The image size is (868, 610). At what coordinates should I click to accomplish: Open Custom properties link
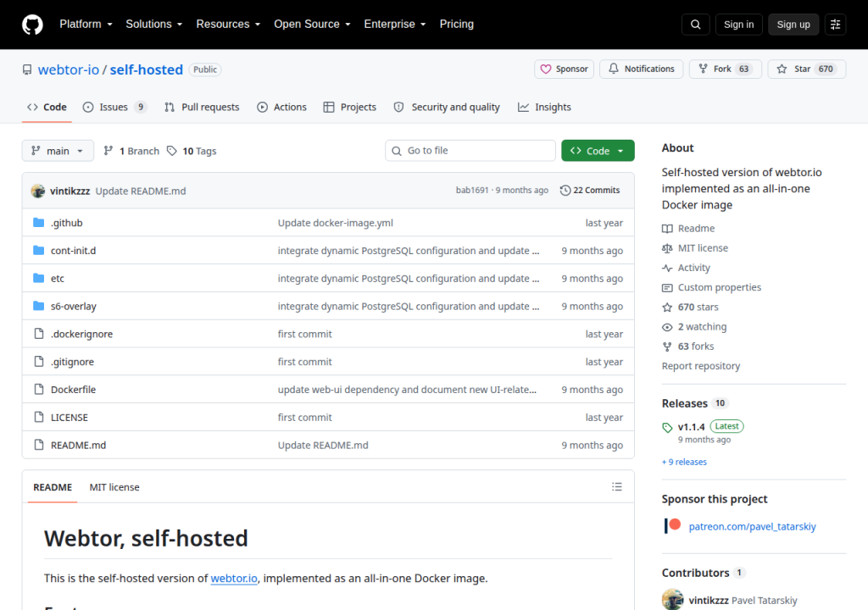[711, 288]
